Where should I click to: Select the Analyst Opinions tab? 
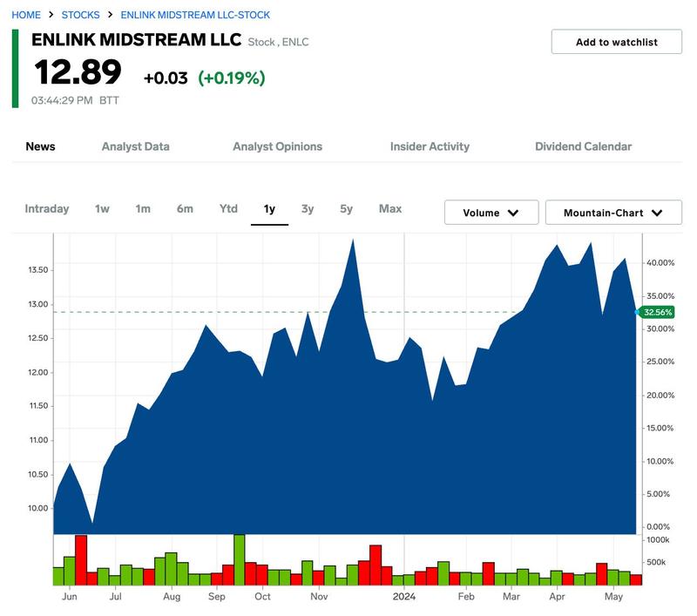tap(277, 146)
